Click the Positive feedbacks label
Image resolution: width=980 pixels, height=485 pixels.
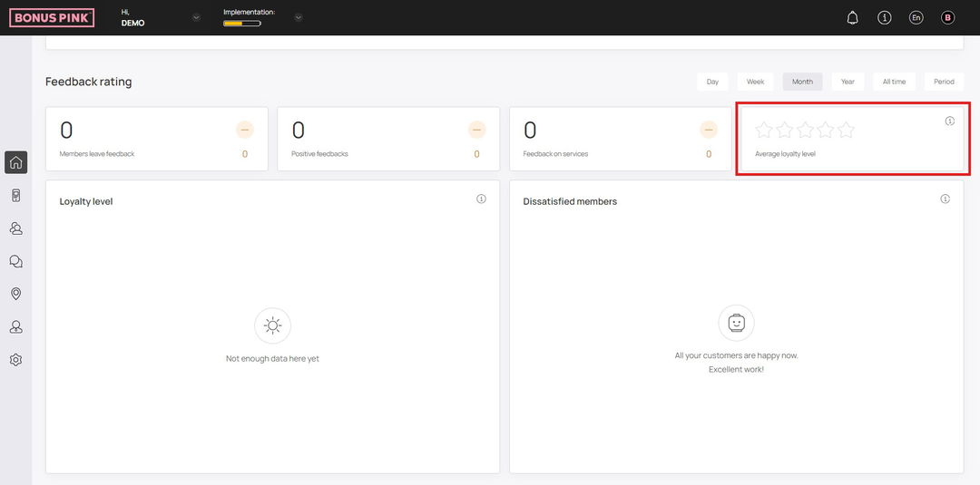coord(319,153)
